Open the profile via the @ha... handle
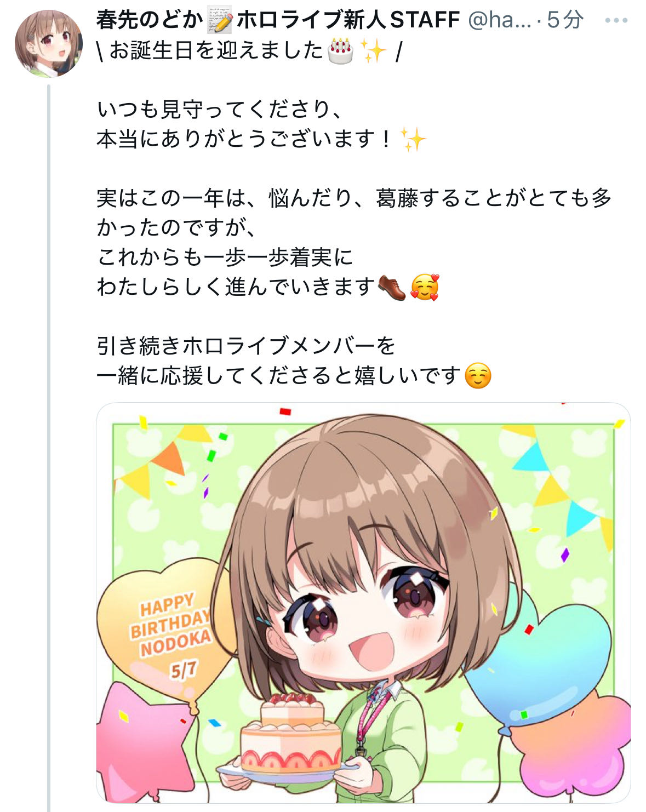 (x=499, y=21)
